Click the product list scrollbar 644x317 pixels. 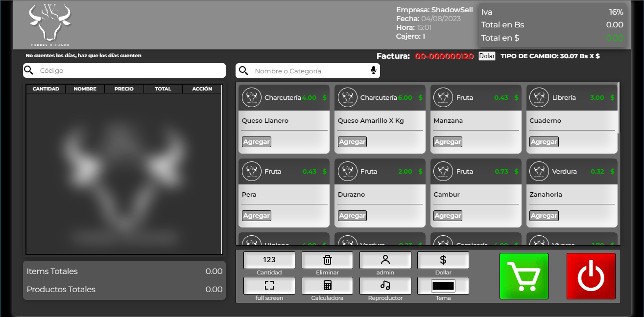(x=619, y=108)
